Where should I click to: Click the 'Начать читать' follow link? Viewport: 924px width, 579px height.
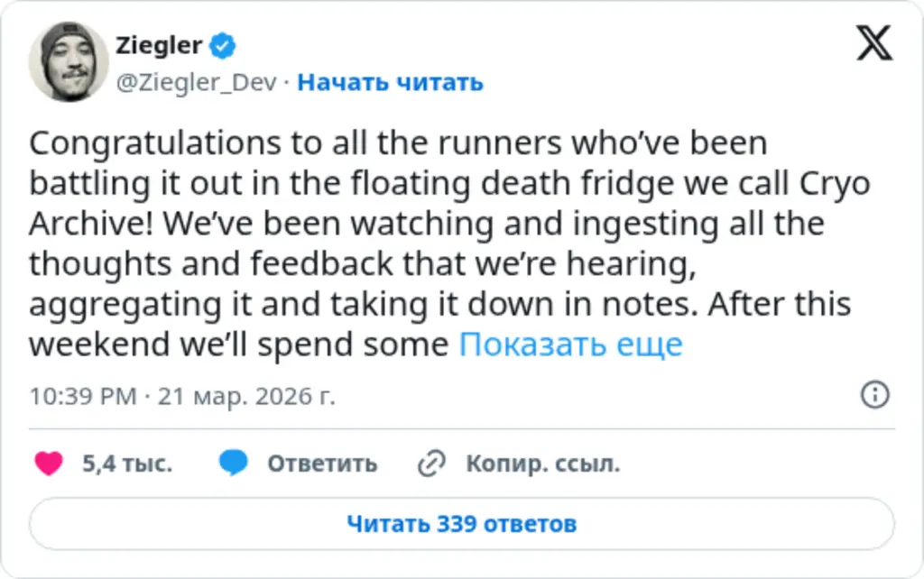(x=390, y=83)
